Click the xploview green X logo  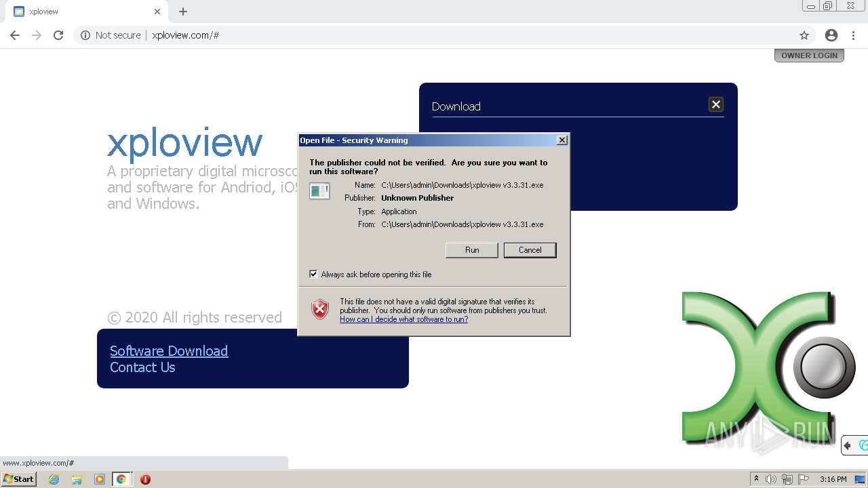(x=769, y=367)
